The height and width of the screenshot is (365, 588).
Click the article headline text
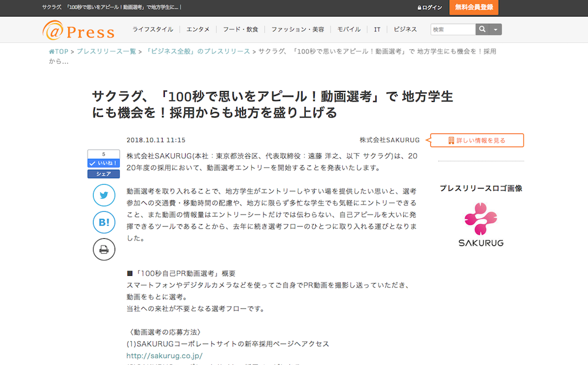tap(273, 104)
